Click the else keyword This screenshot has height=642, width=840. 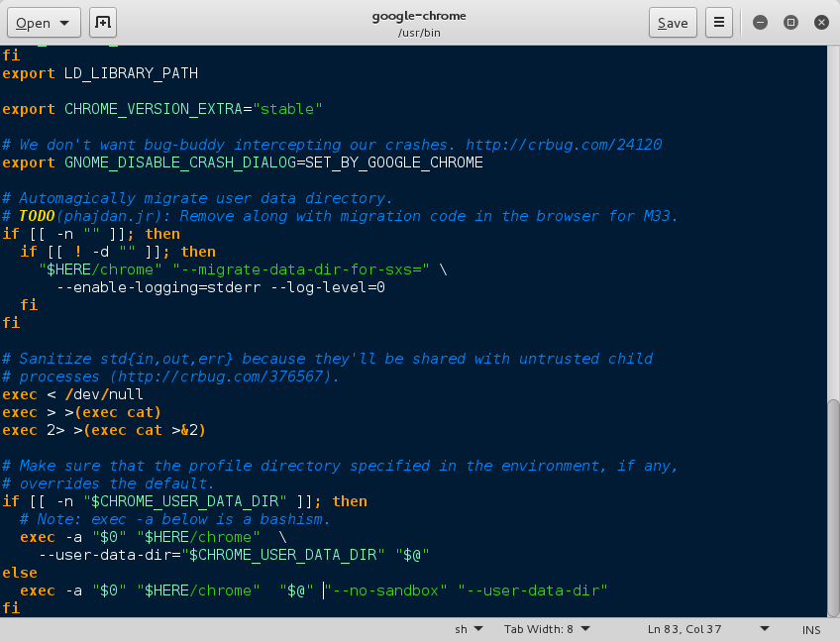click(x=20, y=573)
